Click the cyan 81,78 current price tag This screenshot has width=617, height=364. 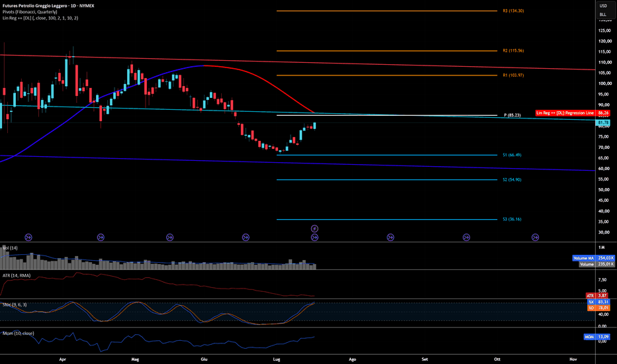click(x=603, y=123)
